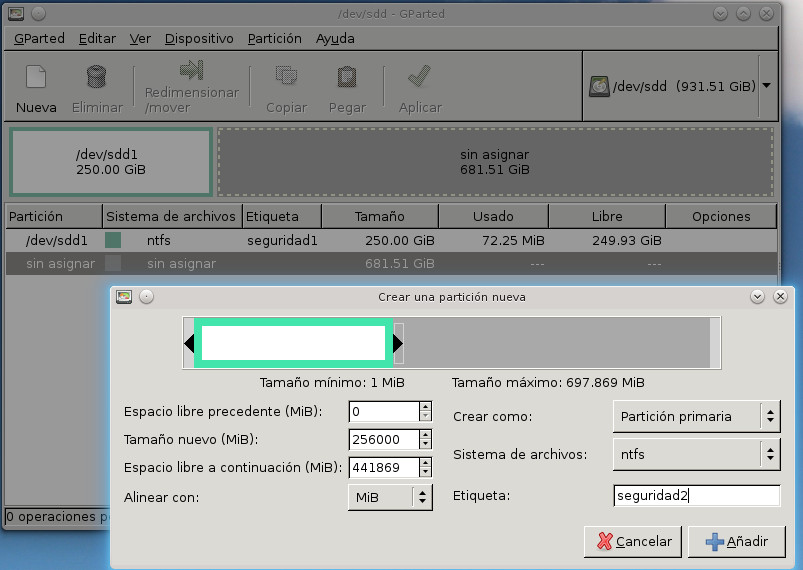
Task: Click the 0 operaciones status bar text
Action: point(57,516)
